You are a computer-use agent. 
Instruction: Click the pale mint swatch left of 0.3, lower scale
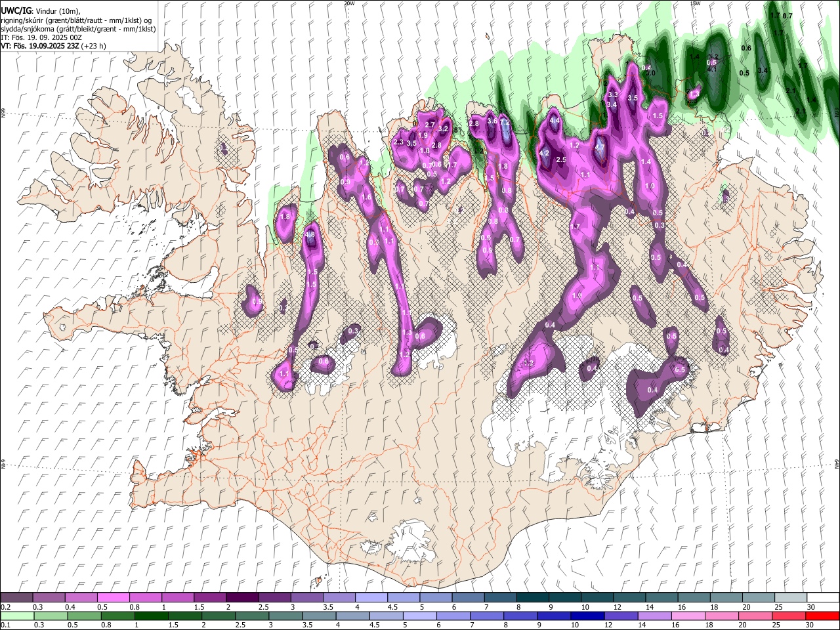pos(16,616)
